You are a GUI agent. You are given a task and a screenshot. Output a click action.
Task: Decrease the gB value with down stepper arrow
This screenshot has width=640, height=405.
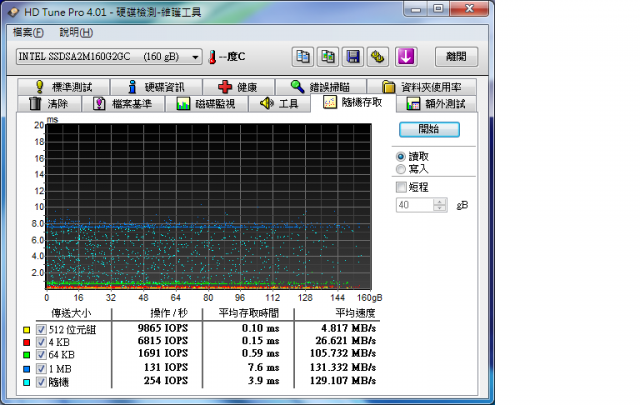(440, 208)
